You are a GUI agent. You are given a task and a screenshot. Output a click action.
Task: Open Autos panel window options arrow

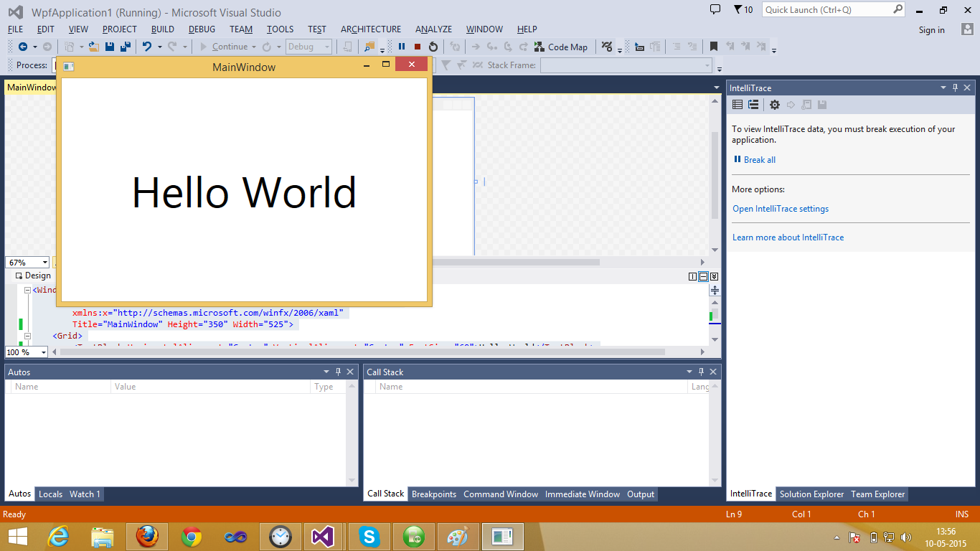pos(326,372)
